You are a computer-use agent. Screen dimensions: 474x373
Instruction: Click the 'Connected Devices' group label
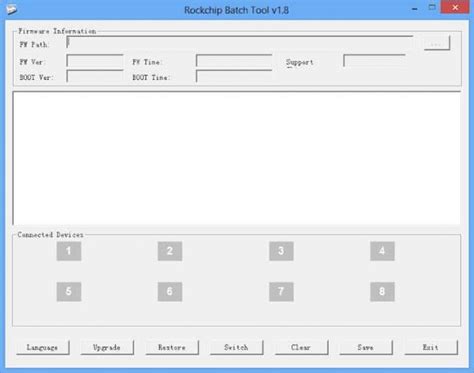click(50, 235)
